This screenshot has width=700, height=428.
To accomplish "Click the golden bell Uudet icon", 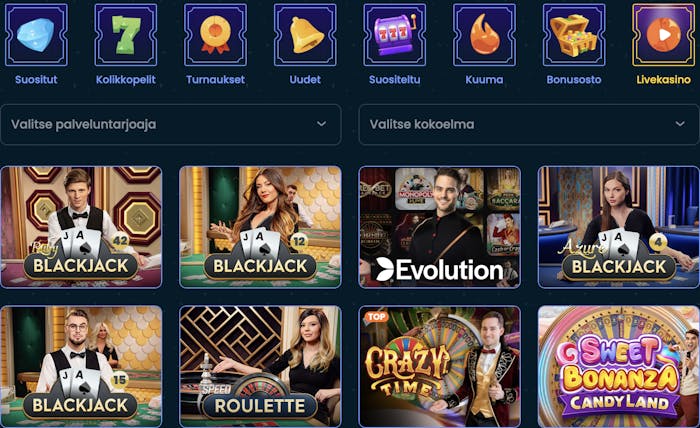I will click(305, 35).
